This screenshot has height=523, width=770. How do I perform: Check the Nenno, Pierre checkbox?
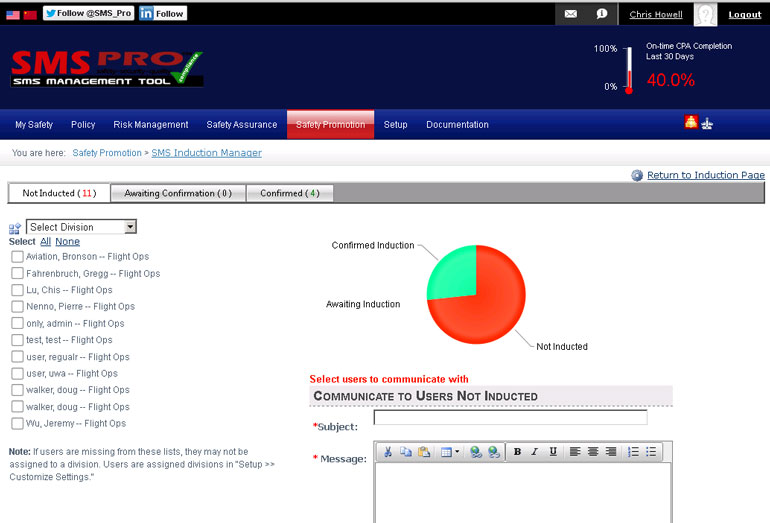(17, 306)
